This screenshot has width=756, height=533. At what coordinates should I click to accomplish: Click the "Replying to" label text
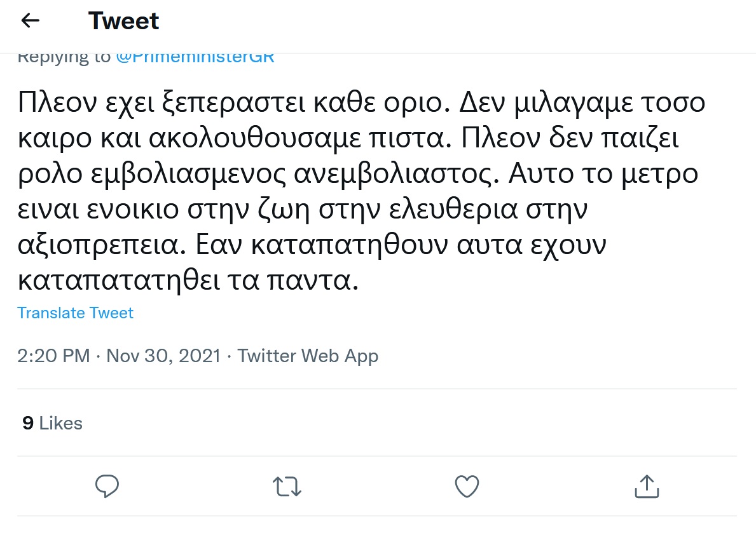click(64, 57)
